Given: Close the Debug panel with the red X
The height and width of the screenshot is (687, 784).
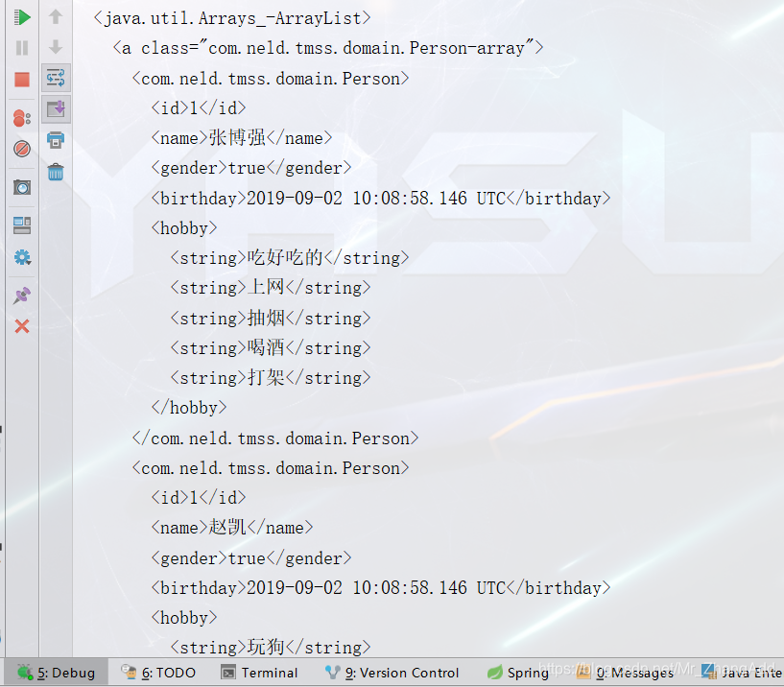Looking at the screenshot, I should coord(21,326).
